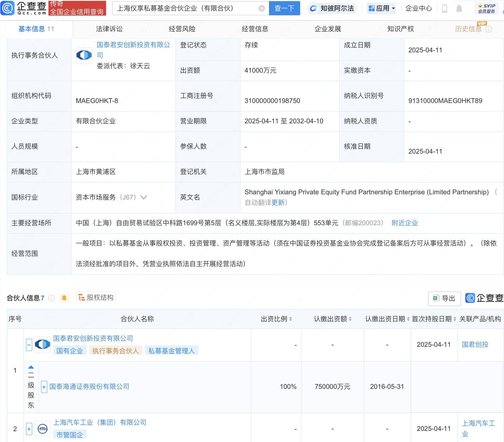Image resolution: width=504 pixels, height=442 pixels.
Task: Switch to the 法律诉讼 tab
Action: pos(109,29)
